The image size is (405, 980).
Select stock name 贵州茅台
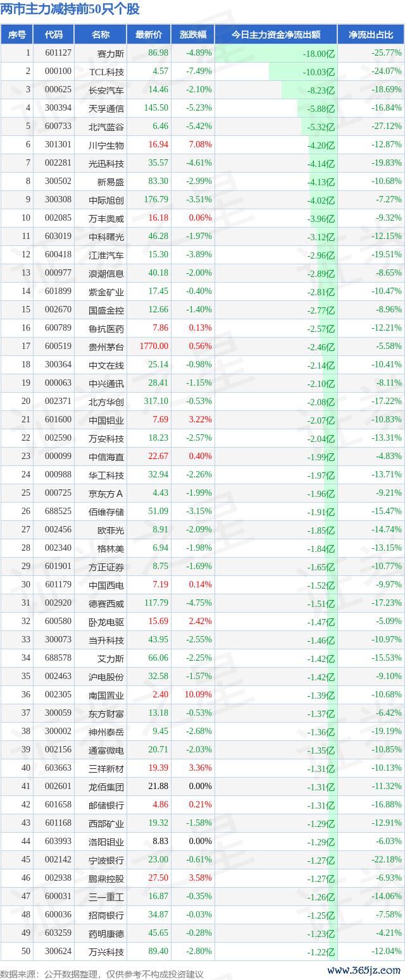point(106,346)
